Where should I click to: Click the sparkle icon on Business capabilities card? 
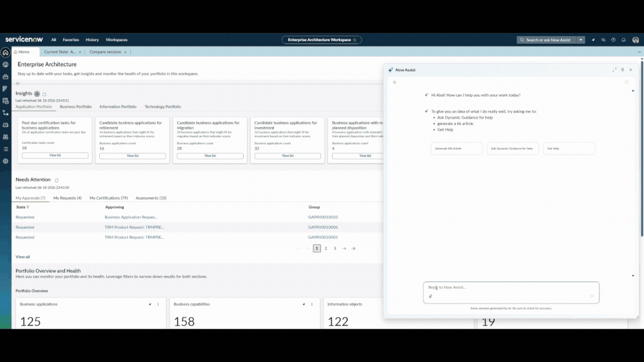[304, 304]
